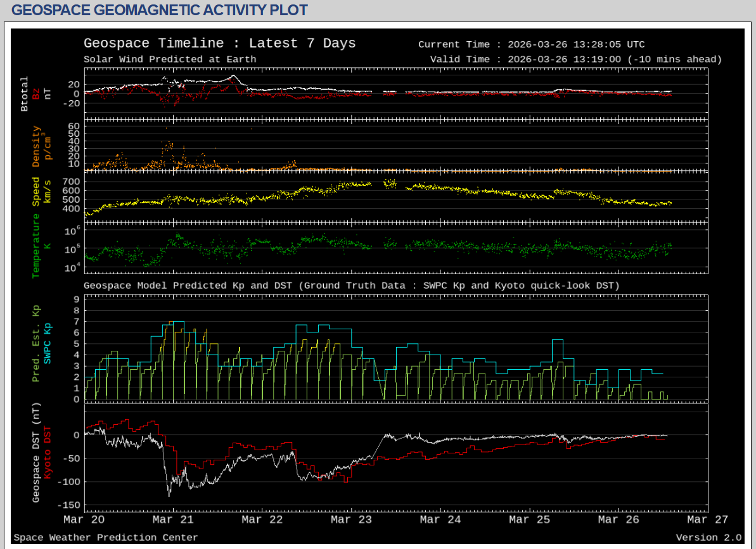
Task: Click the red Bz axis label
Action: 36,94
